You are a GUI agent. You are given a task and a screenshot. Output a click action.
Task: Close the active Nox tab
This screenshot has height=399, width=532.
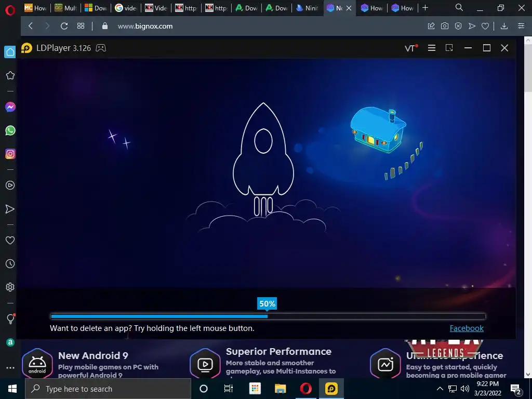349,8
